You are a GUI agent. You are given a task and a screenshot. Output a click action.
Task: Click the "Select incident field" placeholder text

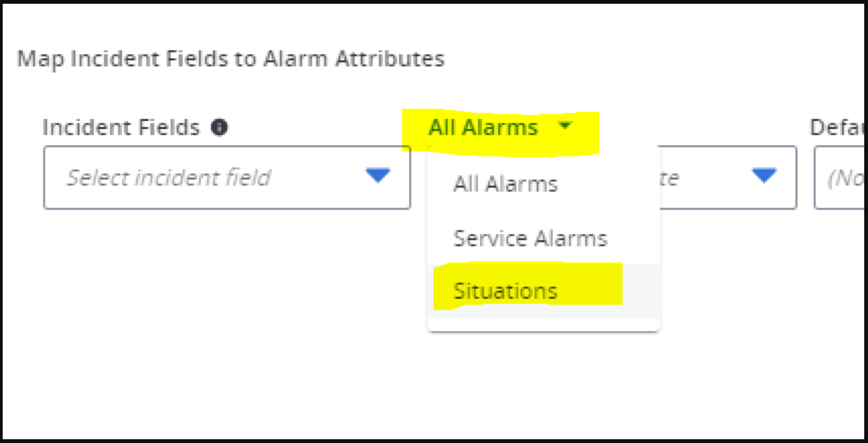tap(168, 178)
